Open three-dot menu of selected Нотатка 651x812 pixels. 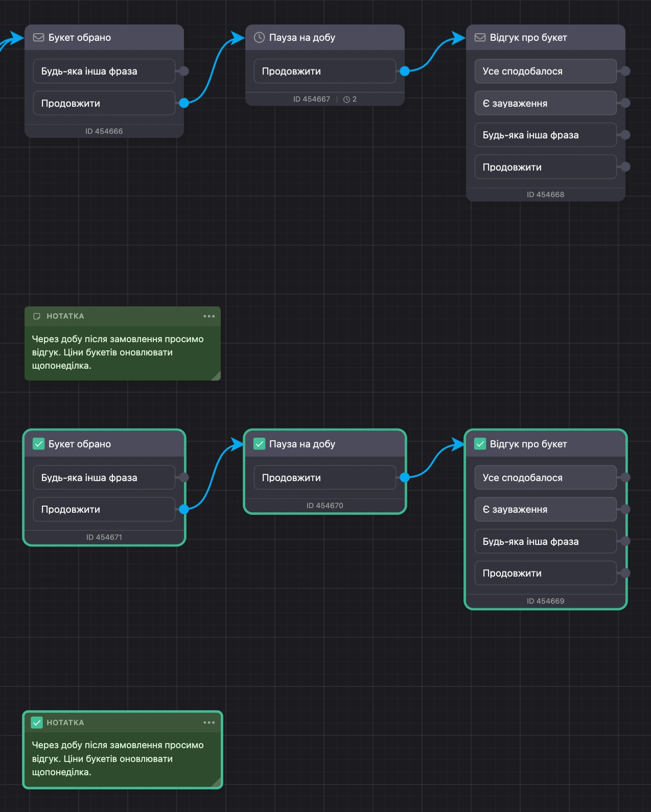coord(209,723)
